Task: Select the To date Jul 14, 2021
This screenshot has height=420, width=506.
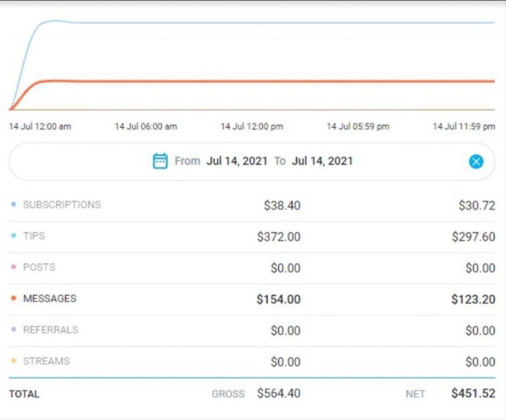Action: click(x=322, y=161)
